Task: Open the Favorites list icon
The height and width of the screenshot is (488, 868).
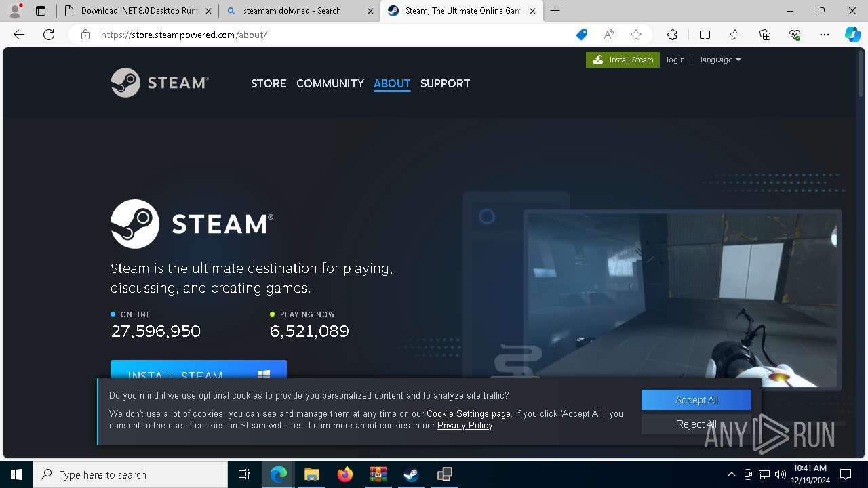Action: (735, 35)
